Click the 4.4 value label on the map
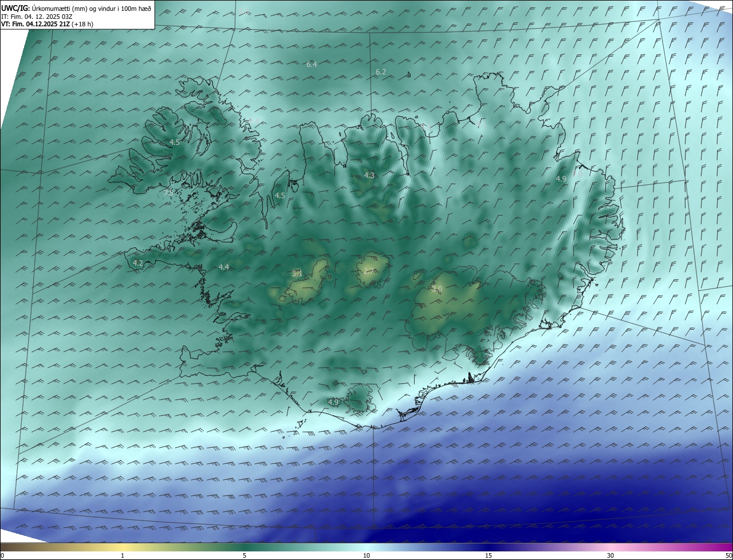This screenshot has width=733, height=560. tap(223, 267)
